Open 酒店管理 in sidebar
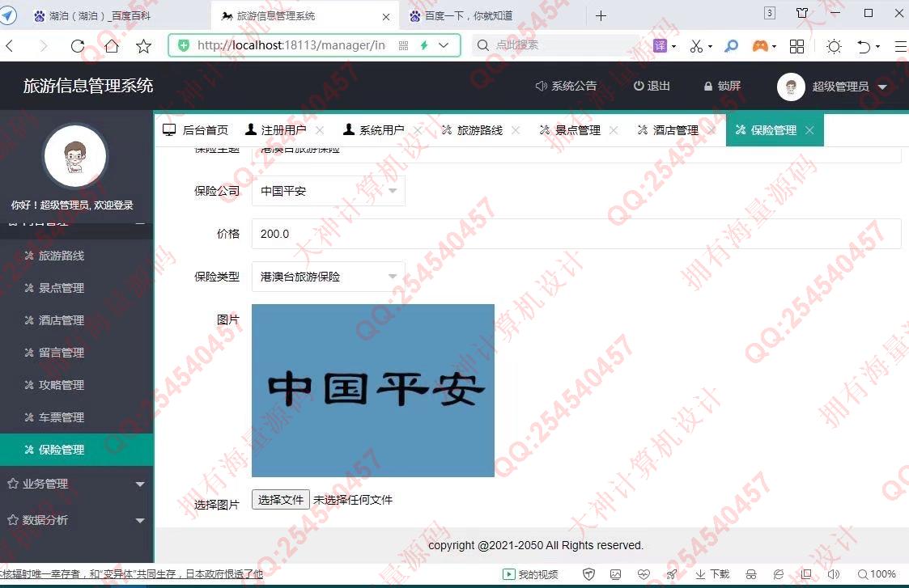The height and width of the screenshot is (588, 909). tap(77, 320)
